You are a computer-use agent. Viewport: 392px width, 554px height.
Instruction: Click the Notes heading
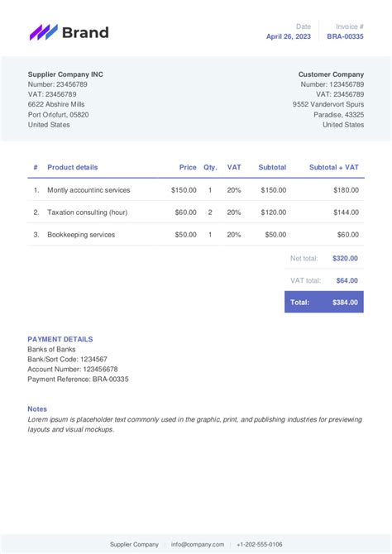37,408
